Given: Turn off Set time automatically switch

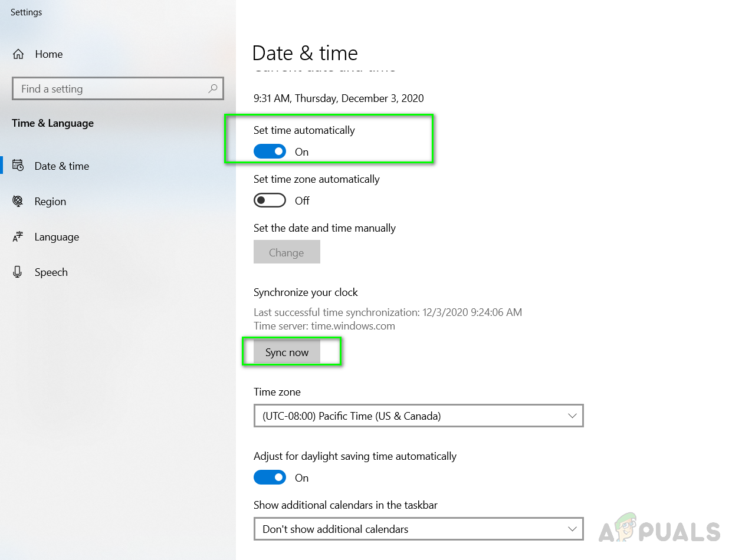Looking at the screenshot, I should click(x=270, y=151).
